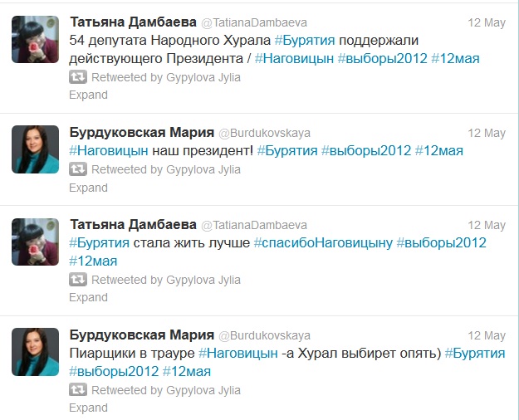
Task: Open @TatianaDambaeva handle in first tweet
Action: coord(253,22)
